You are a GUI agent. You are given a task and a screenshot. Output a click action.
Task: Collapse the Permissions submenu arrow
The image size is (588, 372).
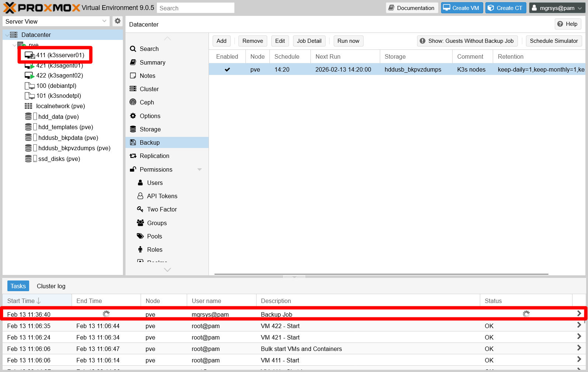click(x=200, y=169)
